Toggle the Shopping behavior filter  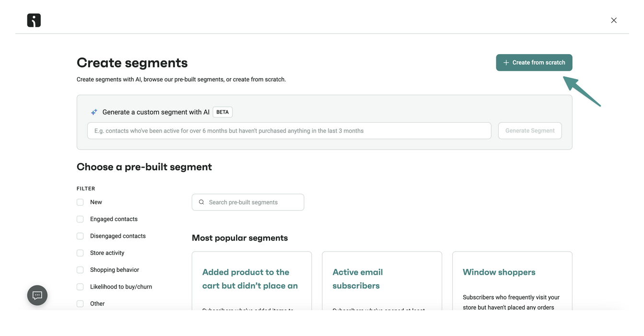click(80, 269)
